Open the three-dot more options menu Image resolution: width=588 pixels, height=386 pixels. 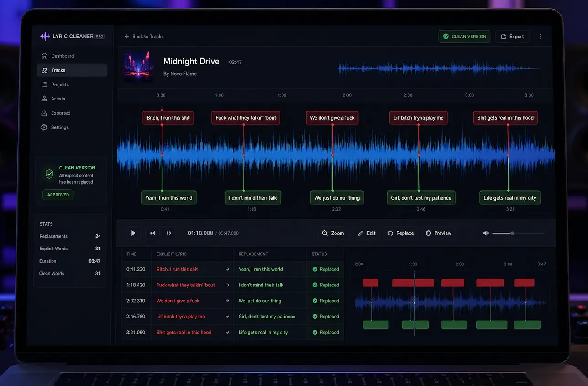540,37
